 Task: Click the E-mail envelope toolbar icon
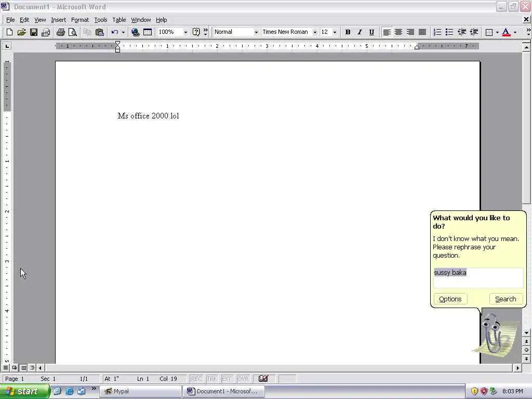(46, 32)
